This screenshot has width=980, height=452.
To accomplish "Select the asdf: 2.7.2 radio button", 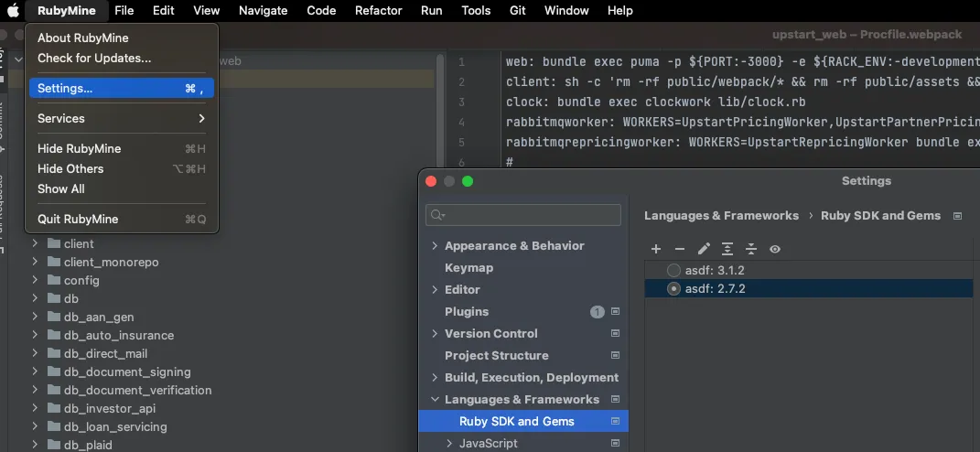I will [673, 288].
